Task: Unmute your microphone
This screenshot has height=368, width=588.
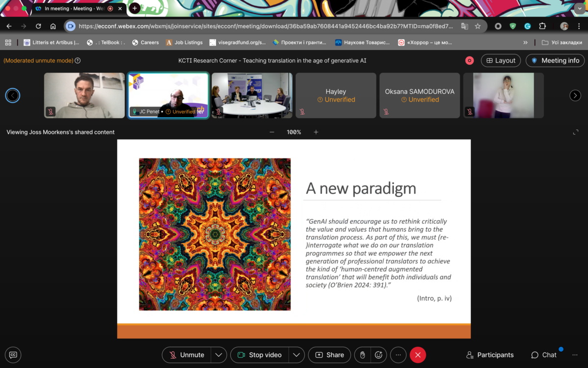Action: tap(187, 355)
